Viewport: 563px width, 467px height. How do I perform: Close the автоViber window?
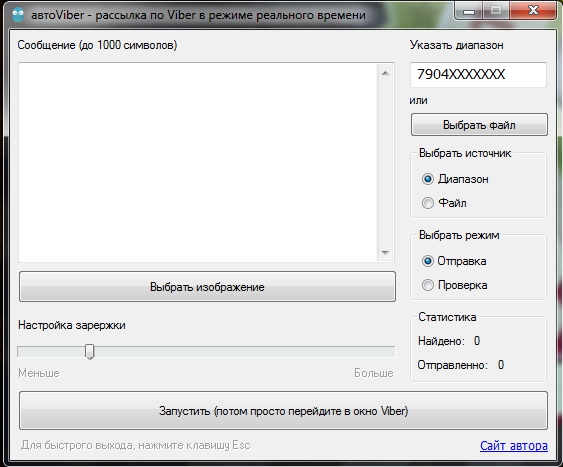coord(533,11)
